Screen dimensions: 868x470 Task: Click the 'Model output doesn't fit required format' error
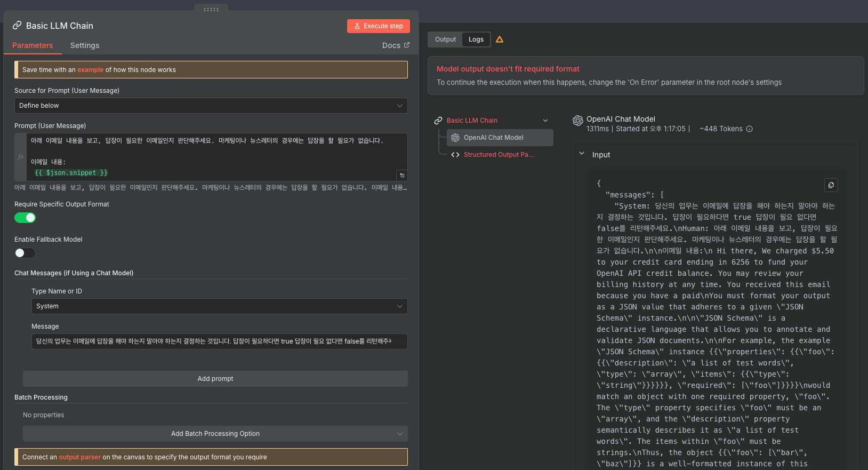508,69
